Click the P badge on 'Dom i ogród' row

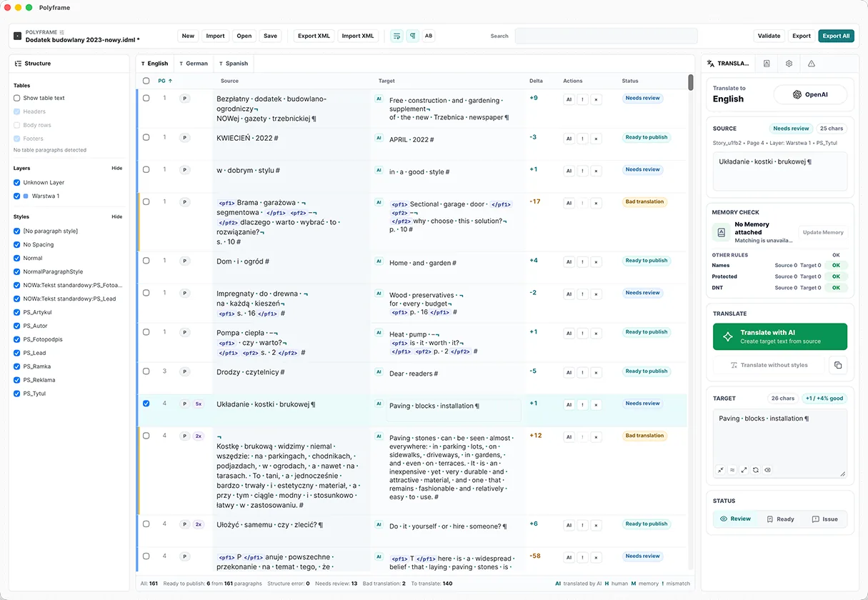pos(184,261)
